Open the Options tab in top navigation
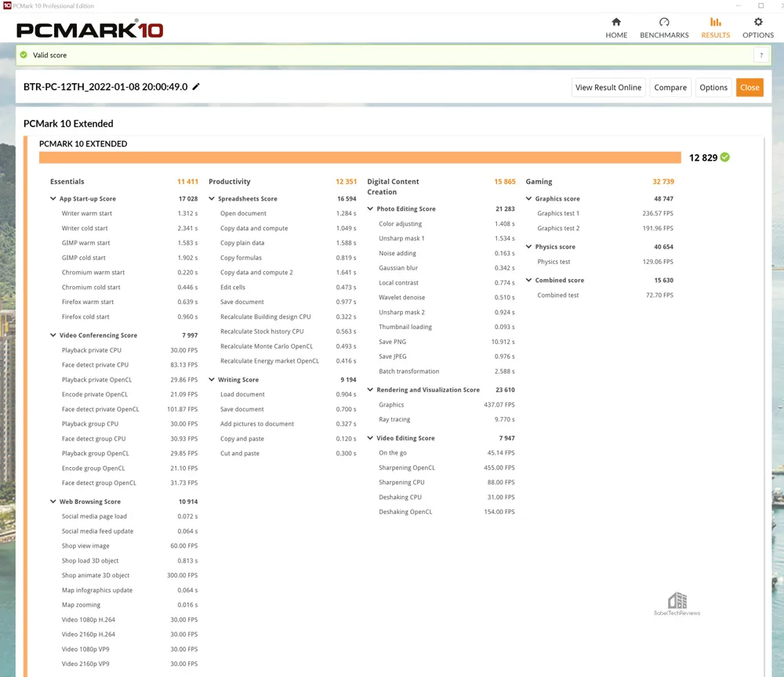Image resolution: width=784 pixels, height=677 pixels. pyautogui.click(x=758, y=28)
